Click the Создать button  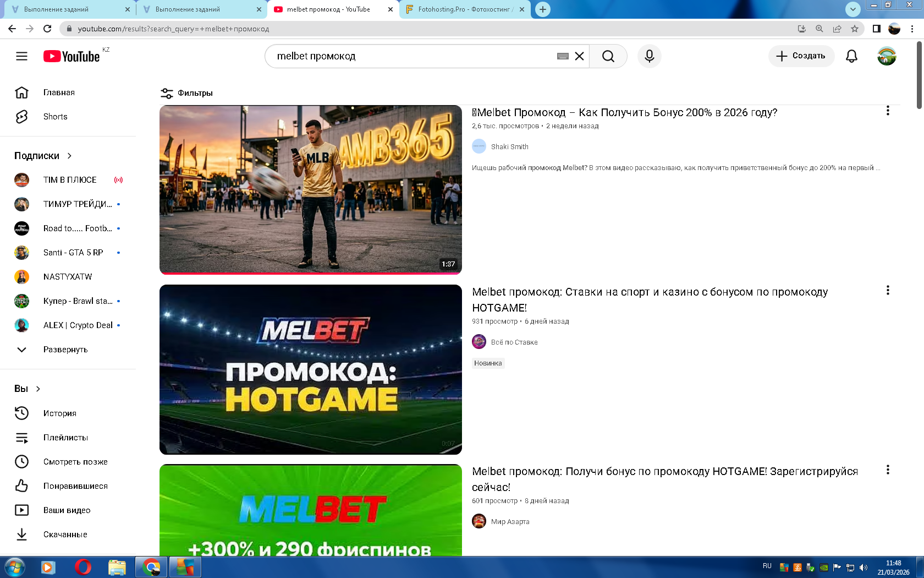coord(801,56)
